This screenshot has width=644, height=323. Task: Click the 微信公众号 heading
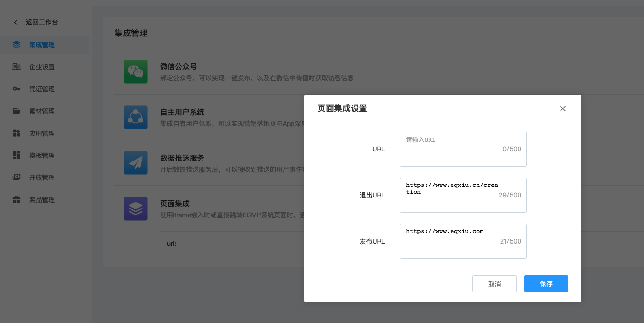(179, 67)
